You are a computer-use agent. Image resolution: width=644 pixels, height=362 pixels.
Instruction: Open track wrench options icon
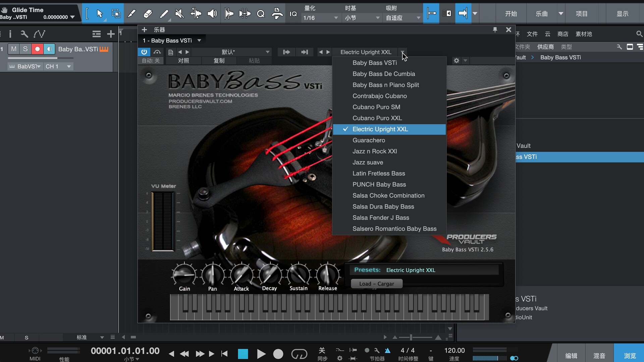[x=24, y=34]
